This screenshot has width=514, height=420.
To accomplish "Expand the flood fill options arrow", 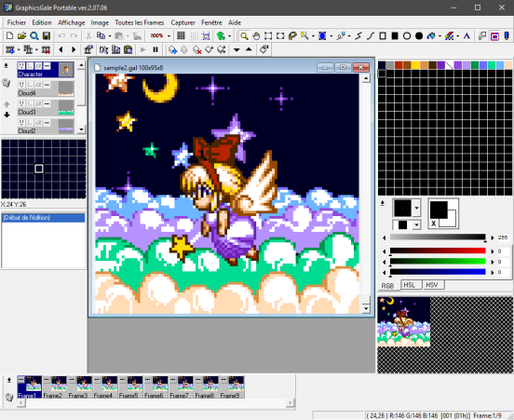I will pyautogui.click(x=440, y=35).
